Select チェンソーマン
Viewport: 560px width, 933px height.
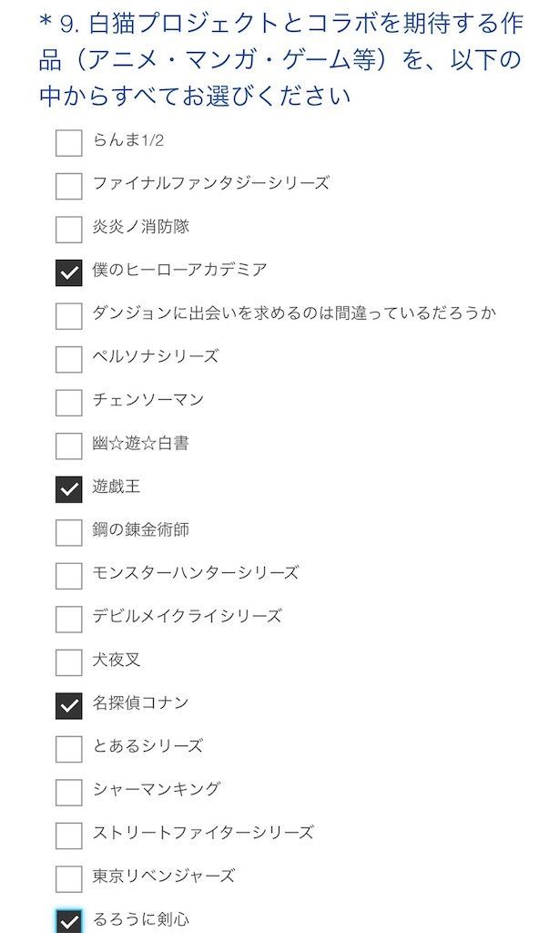pyautogui.click(x=66, y=401)
